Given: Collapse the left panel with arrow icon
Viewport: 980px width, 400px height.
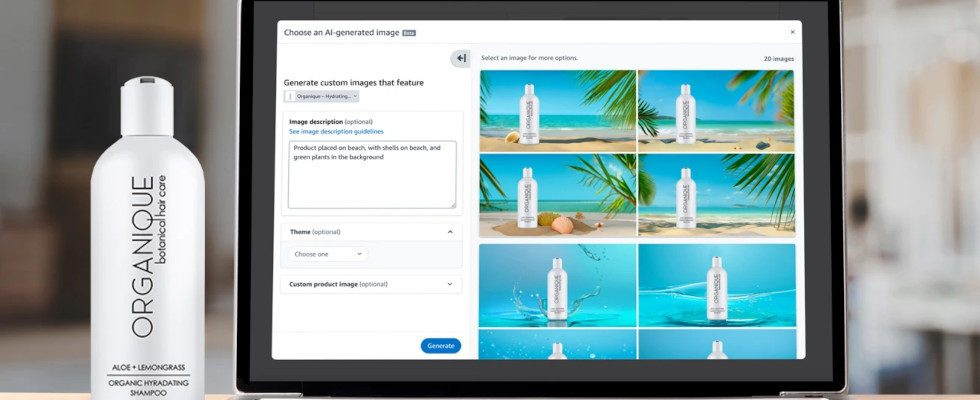Looking at the screenshot, I should [x=460, y=59].
